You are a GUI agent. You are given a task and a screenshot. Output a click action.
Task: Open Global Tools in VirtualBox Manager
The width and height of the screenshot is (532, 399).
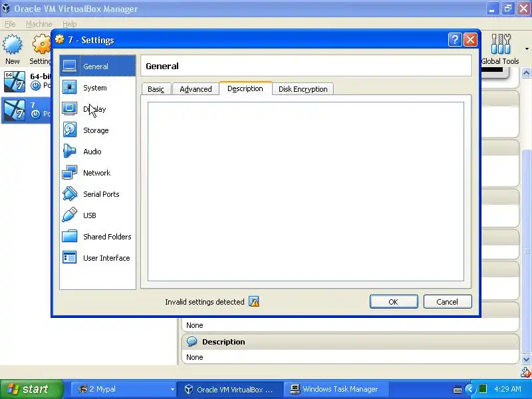click(x=500, y=49)
